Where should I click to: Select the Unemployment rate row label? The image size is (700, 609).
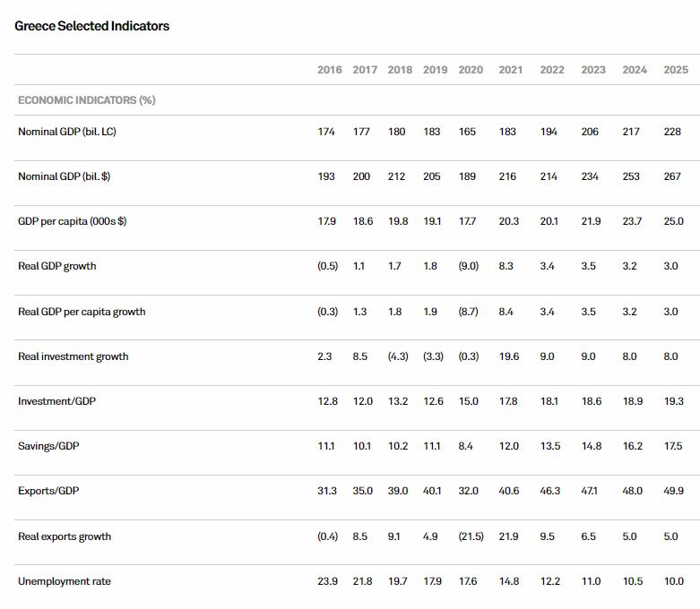pyautogui.click(x=65, y=581)
